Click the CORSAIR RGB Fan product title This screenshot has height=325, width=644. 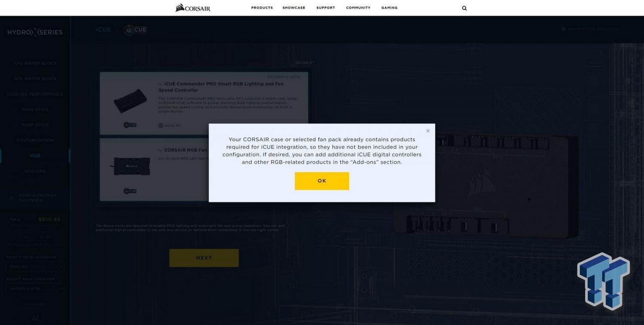pos(185,150)
